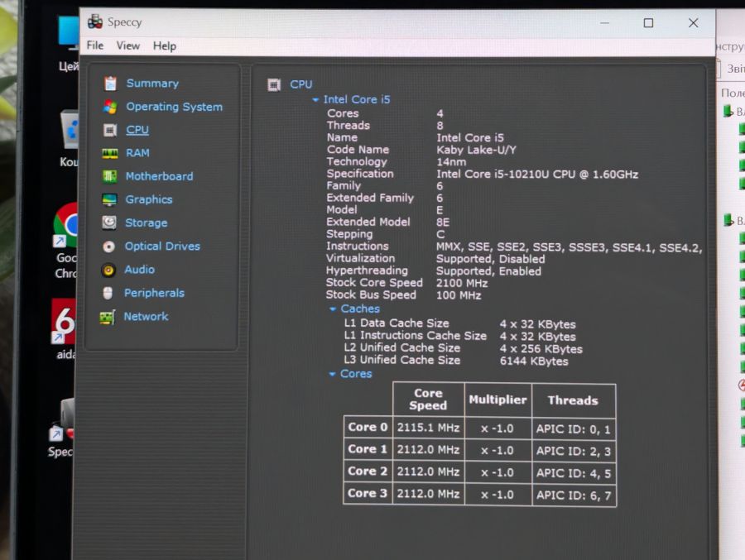Open the File menu
This screenshot has height=560, width=745.
pos(95,45)
